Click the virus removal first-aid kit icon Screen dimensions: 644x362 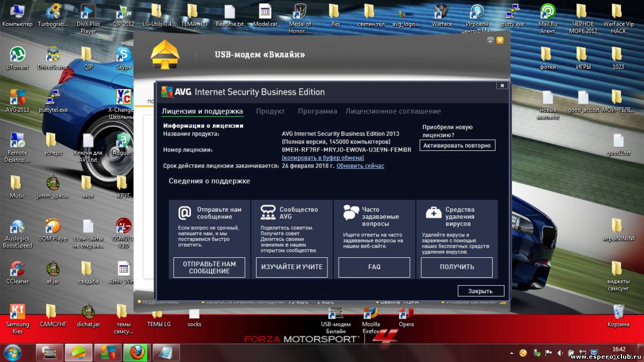pos(434,213)
